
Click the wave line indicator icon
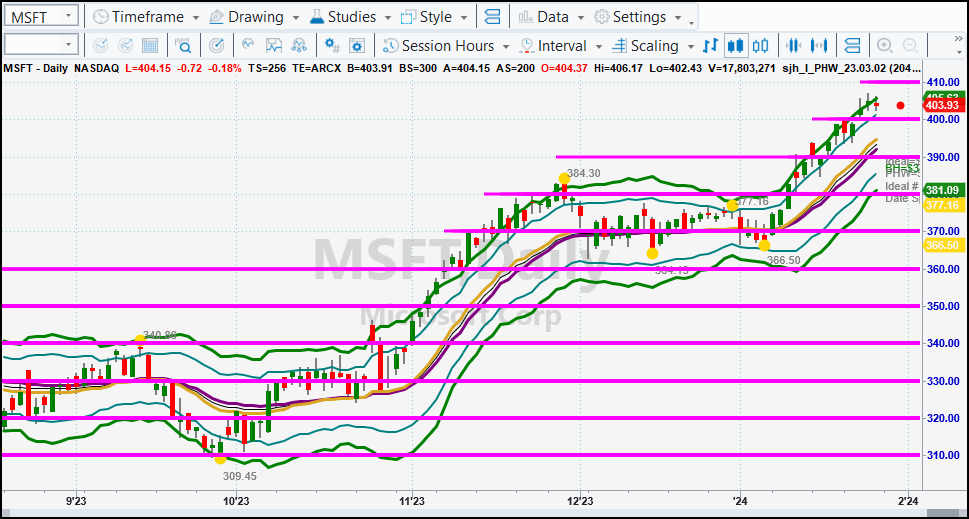tap(248, 45)
